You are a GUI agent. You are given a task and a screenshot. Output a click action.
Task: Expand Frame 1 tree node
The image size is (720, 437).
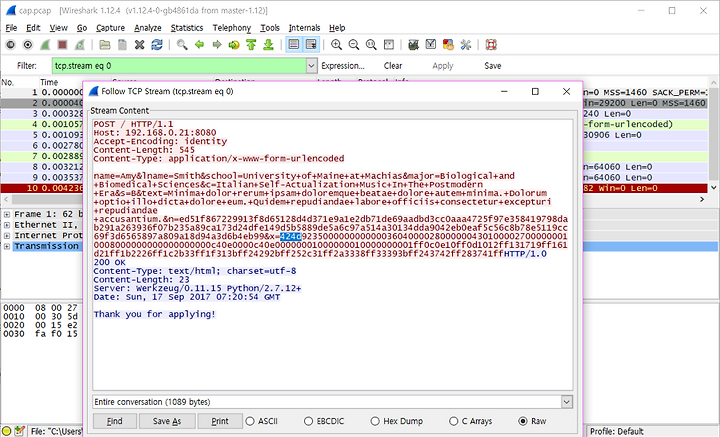point(7,214)
